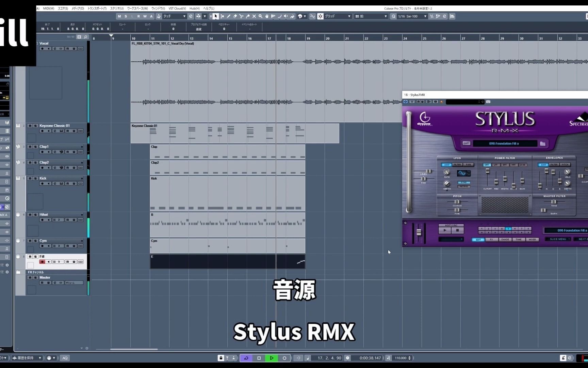Expand Cym track dropdown arrow
The height and width of the screenshot is (368, 588).
(x=82, y=241)
